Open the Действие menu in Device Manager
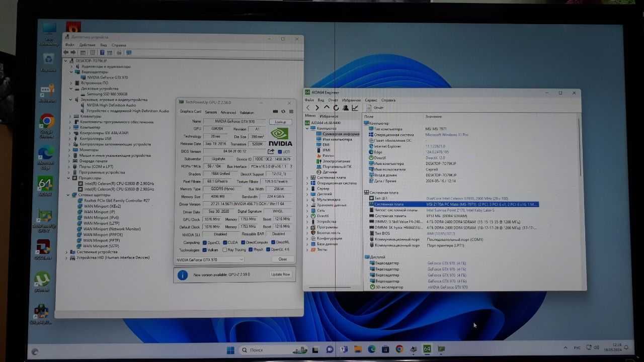 (87, 45)
